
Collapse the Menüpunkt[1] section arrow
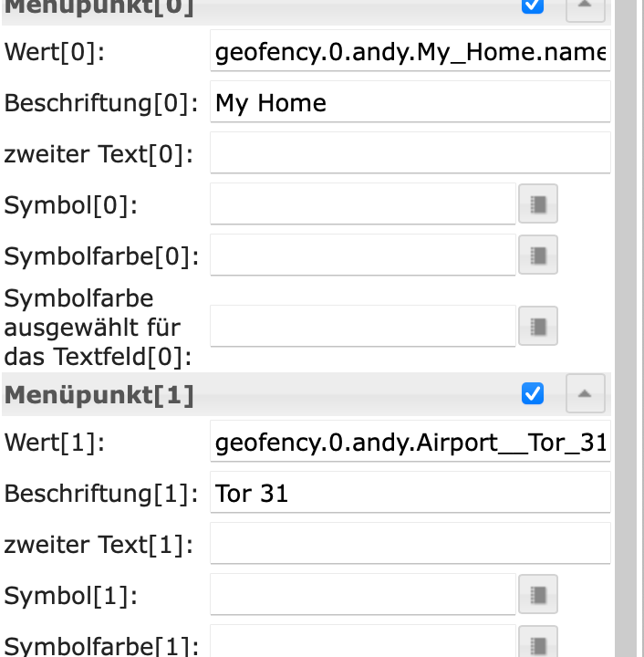[x=585, y=394]
